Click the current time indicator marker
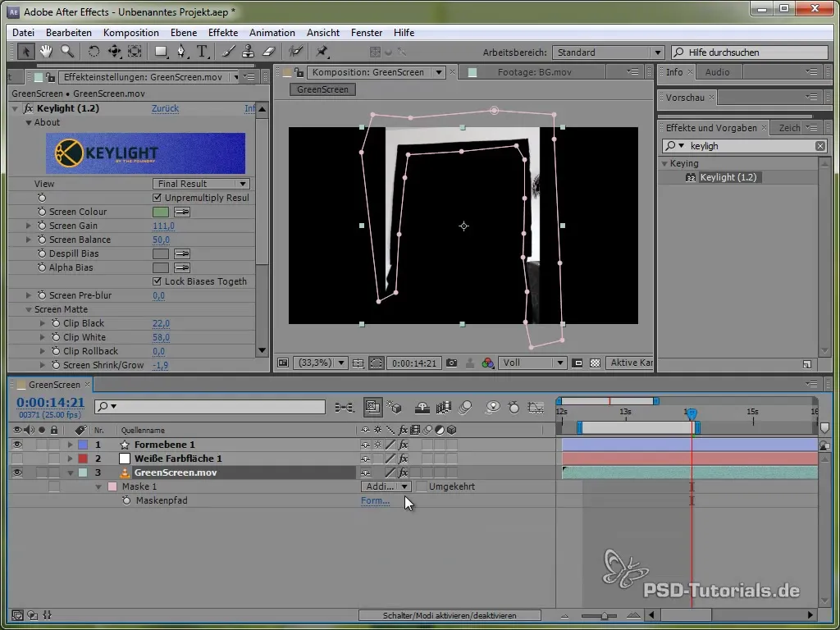 (x=692, y=413)
